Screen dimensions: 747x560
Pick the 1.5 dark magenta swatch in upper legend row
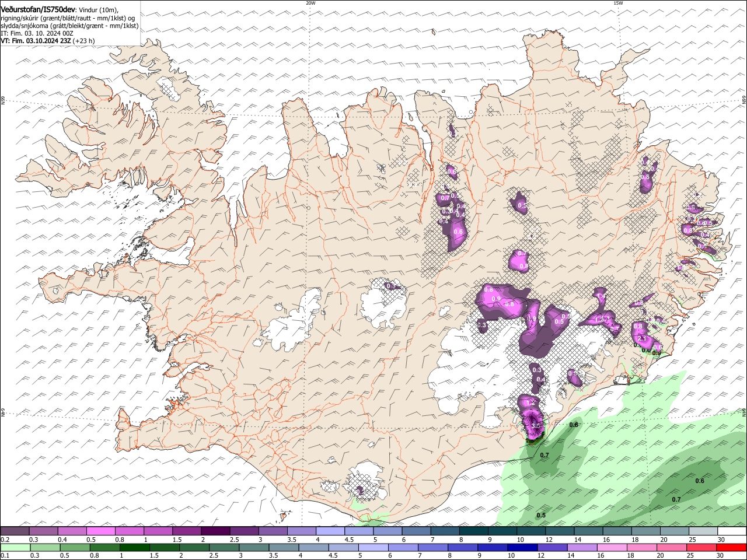click(x=187, y=531)
